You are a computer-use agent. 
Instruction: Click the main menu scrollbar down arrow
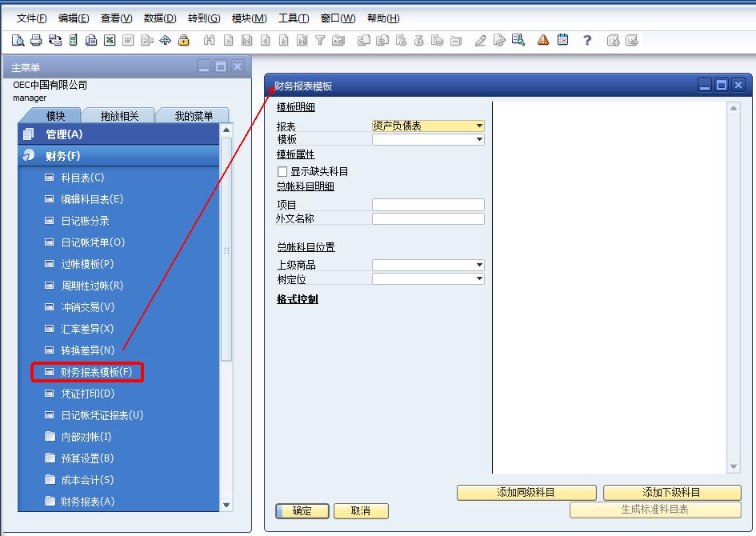tap(226, 505)
